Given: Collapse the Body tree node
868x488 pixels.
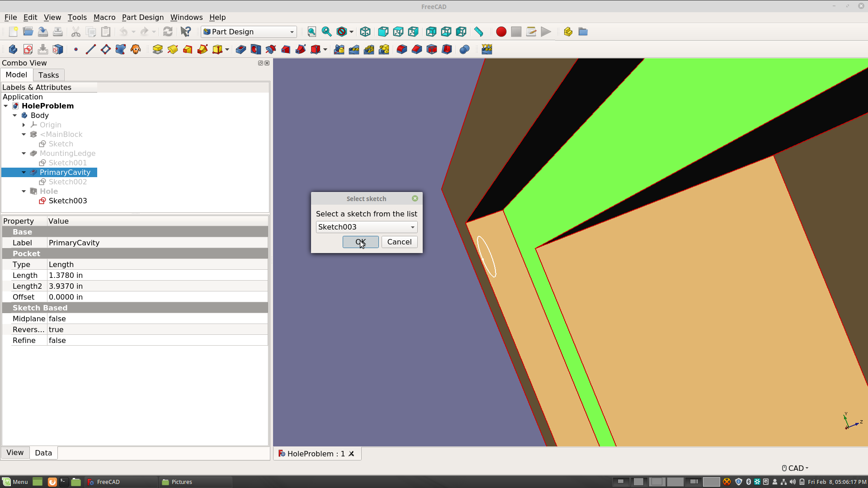Looking at the screenshot, I should 15,115.
